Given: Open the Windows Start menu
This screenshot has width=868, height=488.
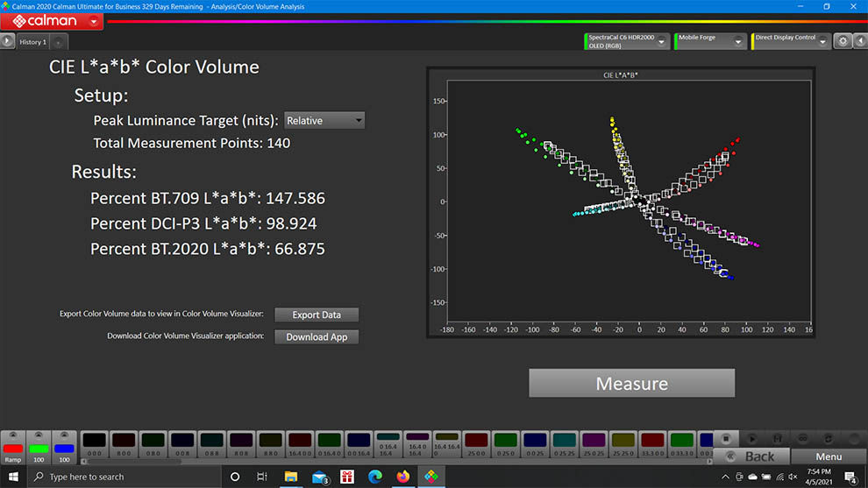Looking at the screenshot, I should tap(13, 477).
